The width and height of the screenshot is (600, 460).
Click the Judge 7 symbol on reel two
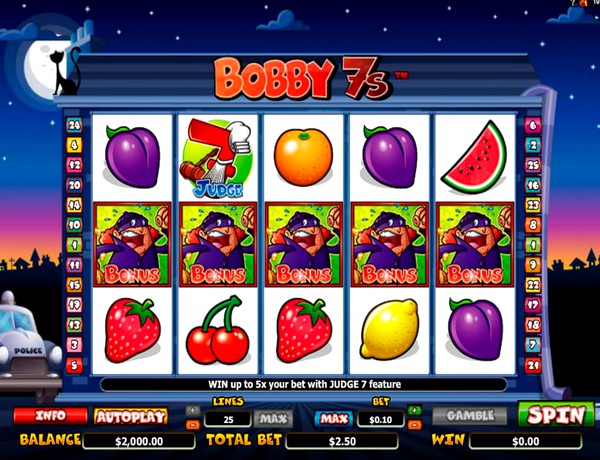217,158
